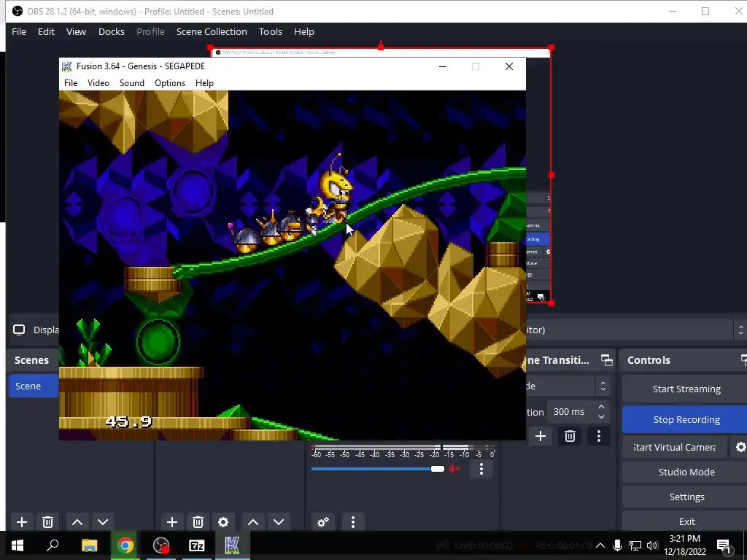The image size is (747, 560).
Task: Open the Fusion emulator Video menu
Action: tap(98, 83)
